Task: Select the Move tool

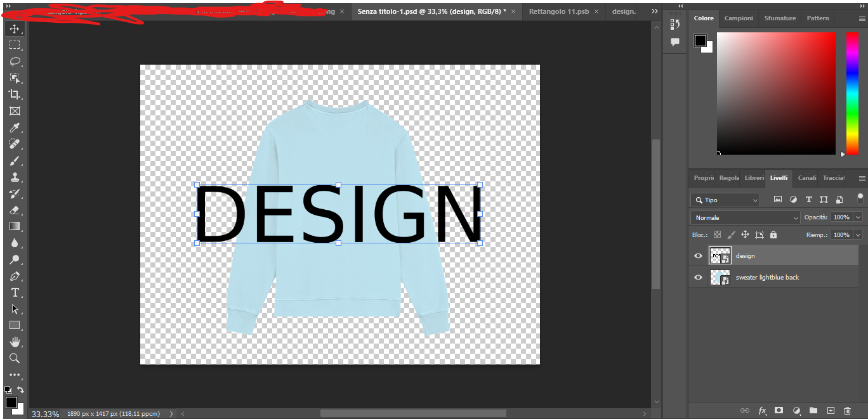Action: 15,28
